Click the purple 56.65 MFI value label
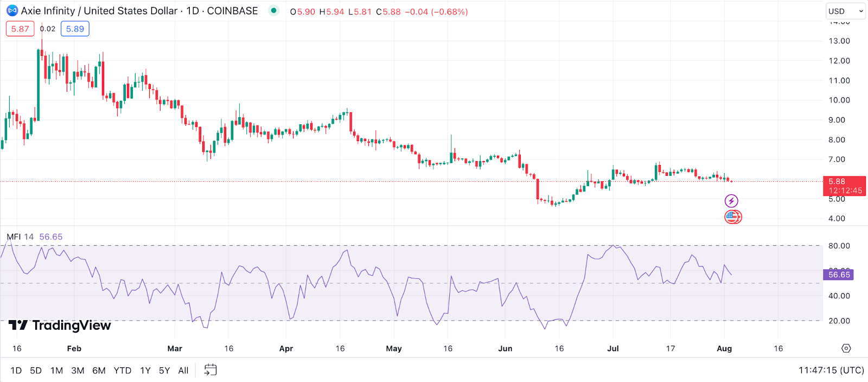Screen dimensions: 868x382 [839, 275]
